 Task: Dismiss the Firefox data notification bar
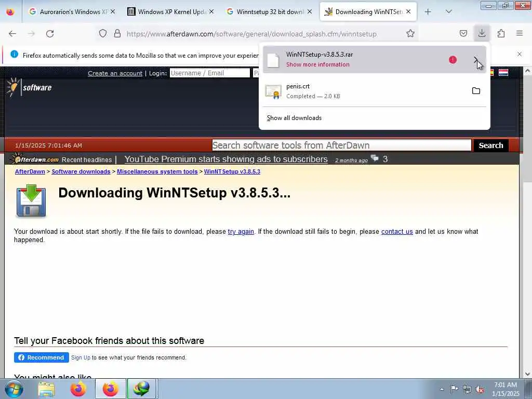(x=520, y=54)
